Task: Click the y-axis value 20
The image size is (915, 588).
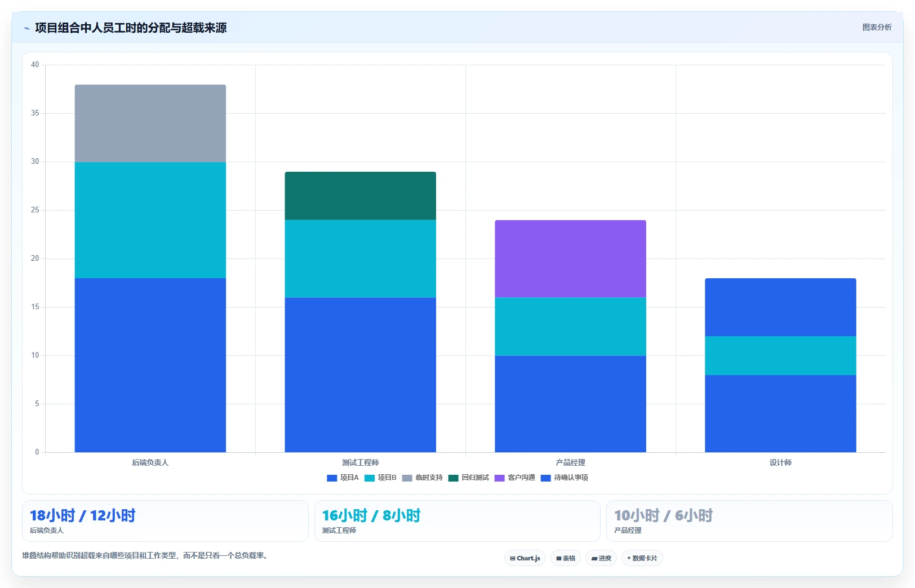Action: click(35, 259)
